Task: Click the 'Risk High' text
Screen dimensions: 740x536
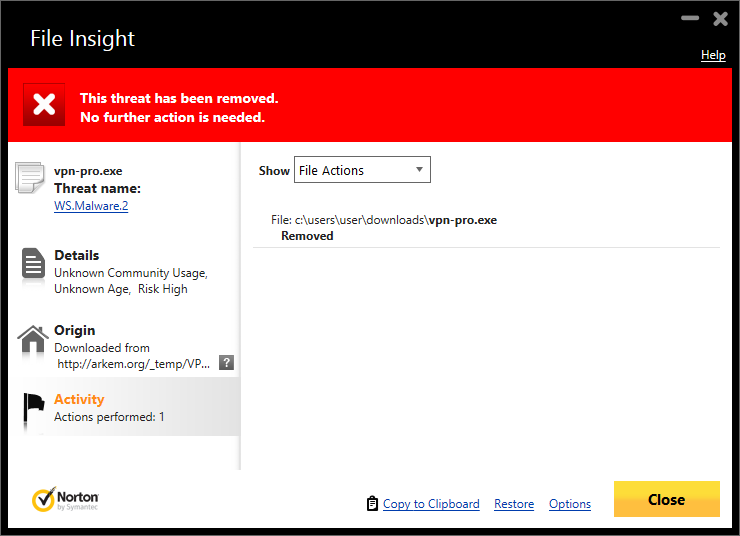Action: point(163,289)
